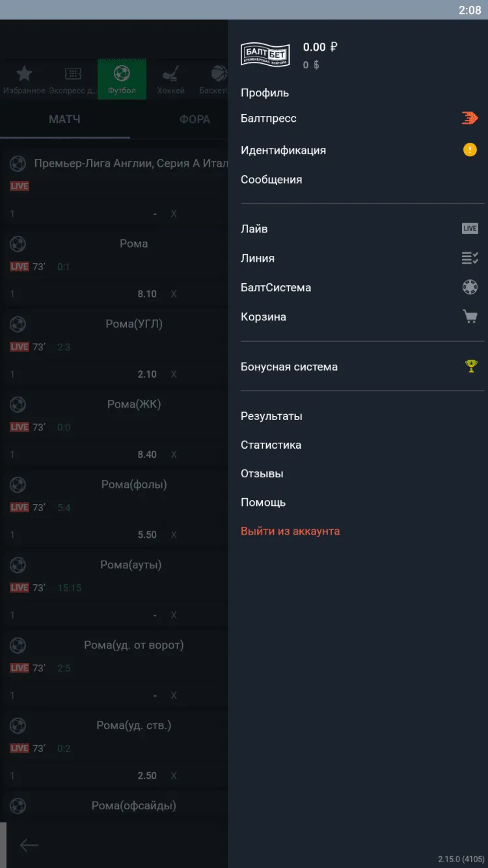Tap the 0.00 ₽ account balance

click(320, 47)
